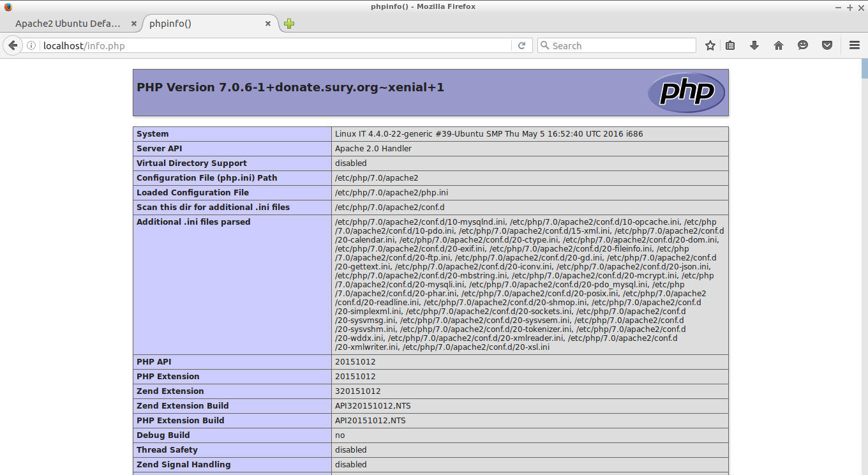Minimize the Firefox window
The height and width of the screenshot is (475, 868).
(839, 7)
